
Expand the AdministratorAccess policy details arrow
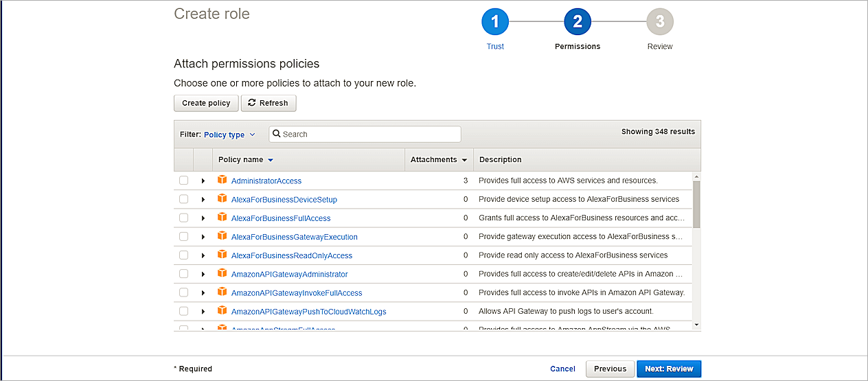(x=203, y=181)
